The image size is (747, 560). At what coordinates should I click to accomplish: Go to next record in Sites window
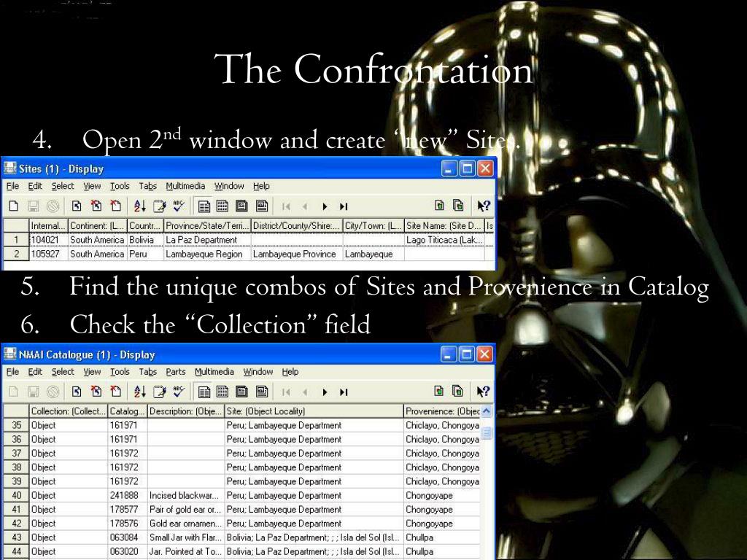[325, 206]
